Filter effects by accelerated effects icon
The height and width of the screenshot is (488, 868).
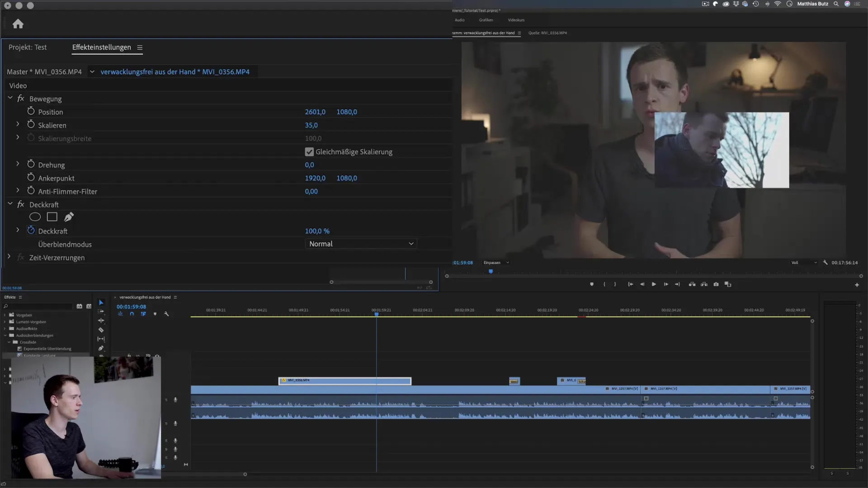click(80, 306)
